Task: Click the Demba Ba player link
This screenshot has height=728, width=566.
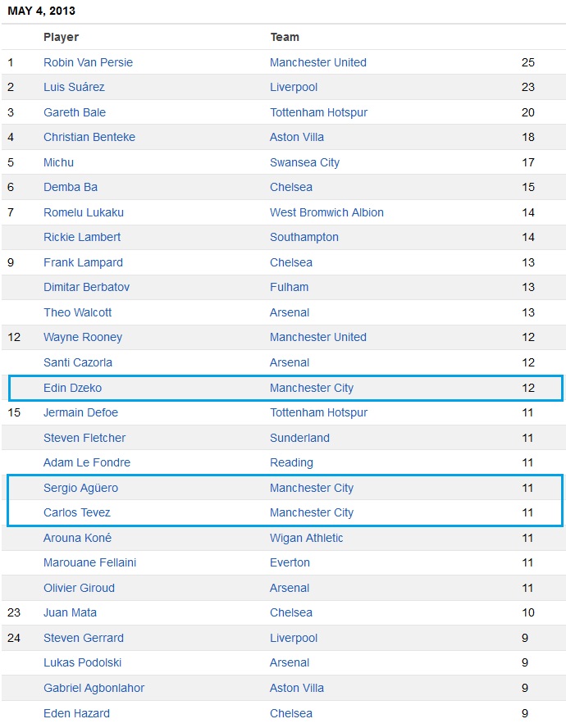Action: point(71,187)
